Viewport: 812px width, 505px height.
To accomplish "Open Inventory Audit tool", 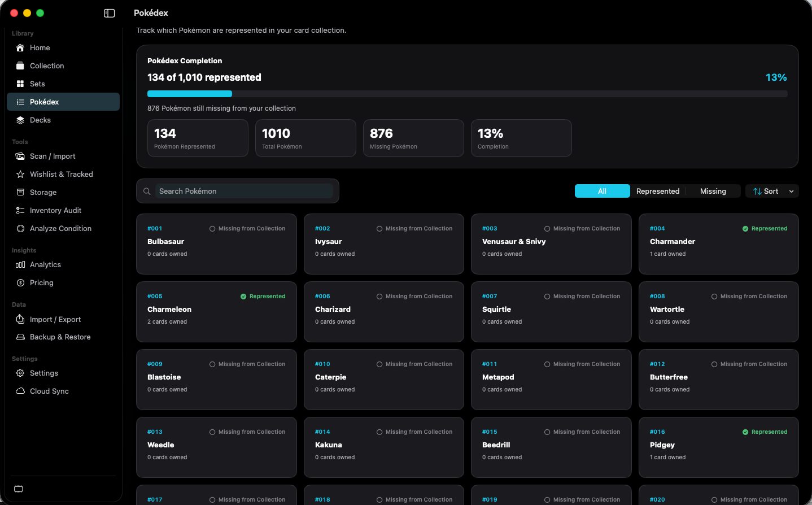I will (x=63, y=211).
